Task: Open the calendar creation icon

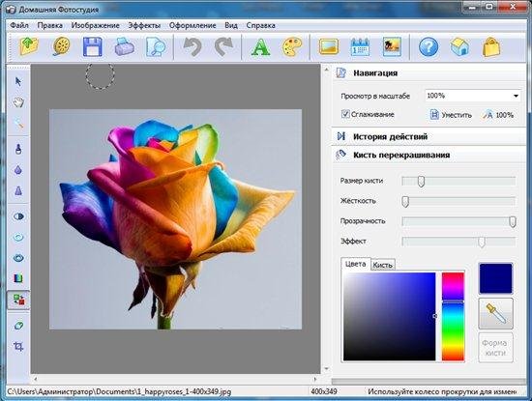Action: (360, 46)
